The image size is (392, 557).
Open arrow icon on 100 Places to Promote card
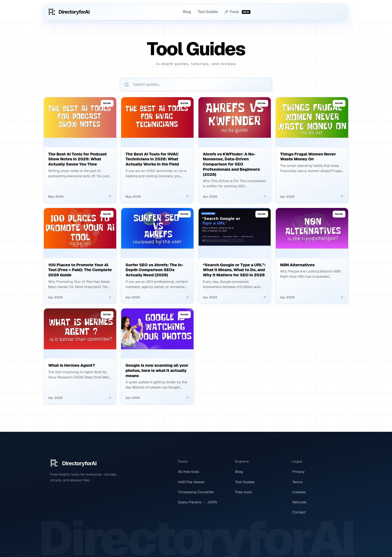click(x=110, y=297)
